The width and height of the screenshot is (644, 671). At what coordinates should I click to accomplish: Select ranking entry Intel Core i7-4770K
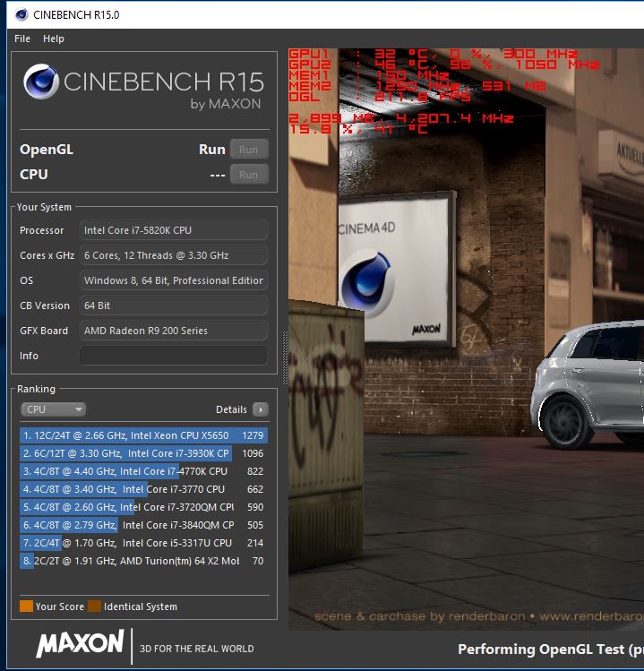point(144,471)
